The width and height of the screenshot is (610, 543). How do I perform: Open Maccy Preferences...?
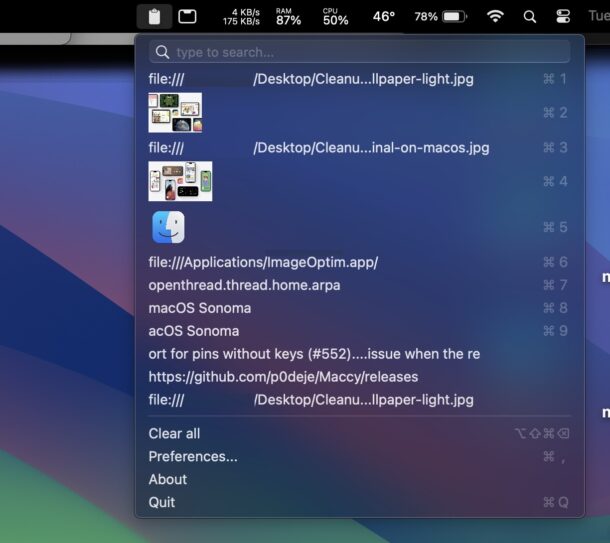193,456
